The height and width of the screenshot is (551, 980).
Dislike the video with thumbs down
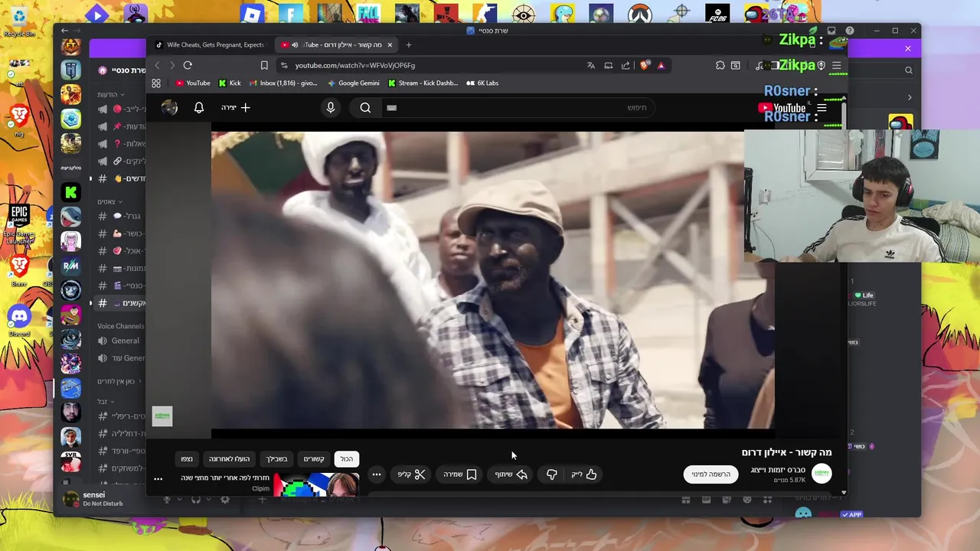tap(551, 474)
